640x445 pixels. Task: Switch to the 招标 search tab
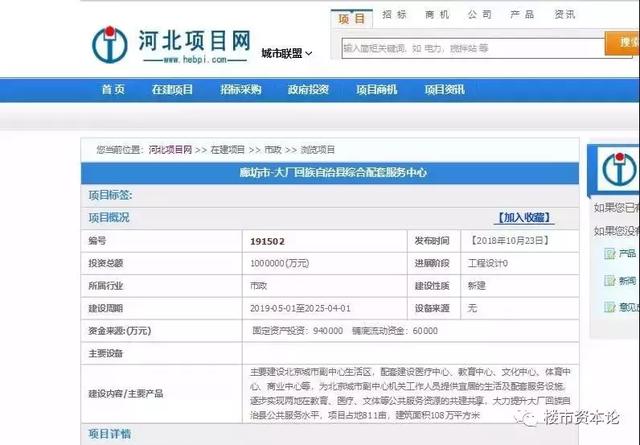395,16
